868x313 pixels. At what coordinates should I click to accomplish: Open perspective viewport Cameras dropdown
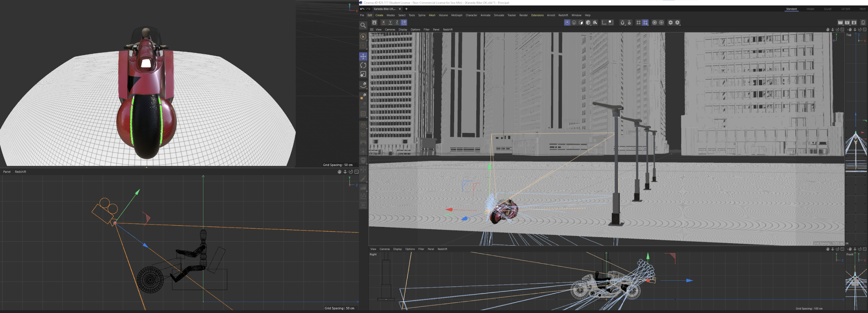click(x=390, y=30)
